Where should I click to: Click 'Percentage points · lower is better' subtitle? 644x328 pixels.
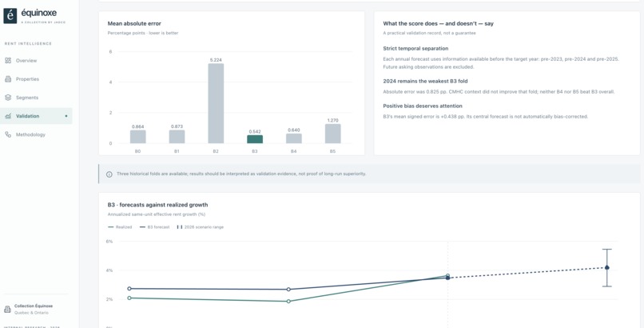click(143, 33)
